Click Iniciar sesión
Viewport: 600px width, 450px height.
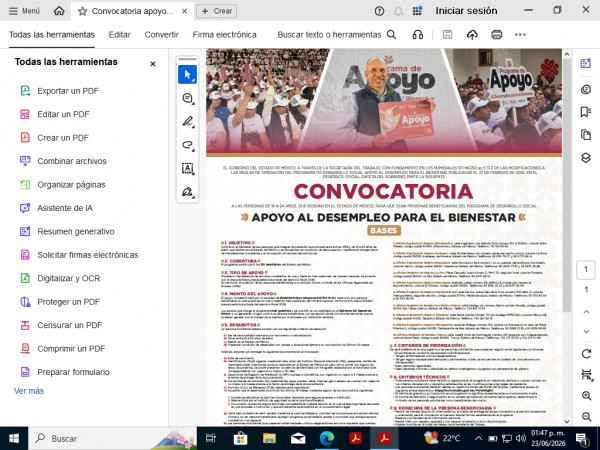click(x=466, y=11)
